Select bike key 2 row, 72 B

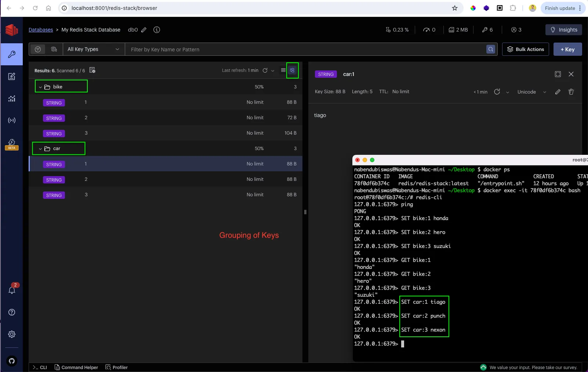pos(166,118)
